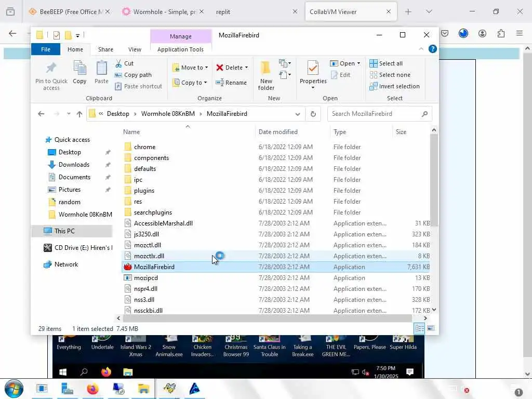Select Desktop in Quick access
This screenshot has height=399, width=532.
coord(70,152)
